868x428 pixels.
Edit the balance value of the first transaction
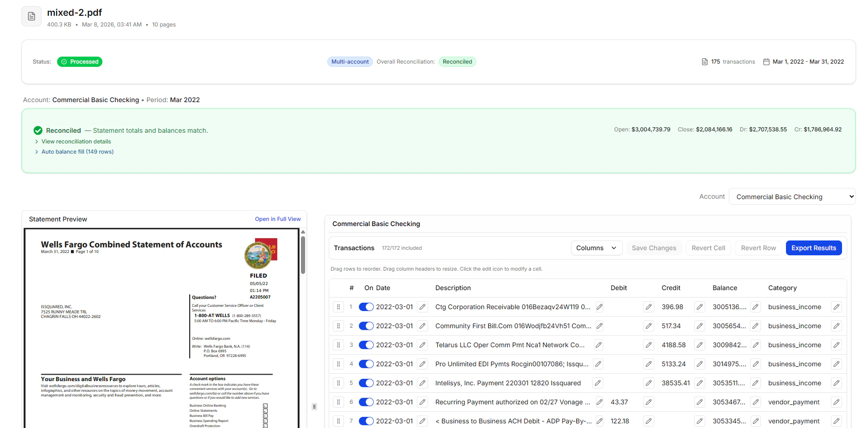pos(755,307)
